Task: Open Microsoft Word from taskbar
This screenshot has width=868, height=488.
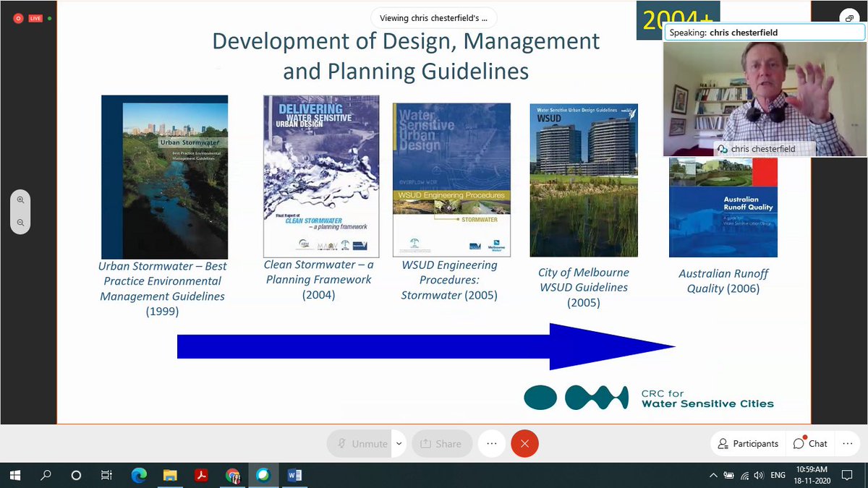Action: pyautogui.click(x=294, y=475)
